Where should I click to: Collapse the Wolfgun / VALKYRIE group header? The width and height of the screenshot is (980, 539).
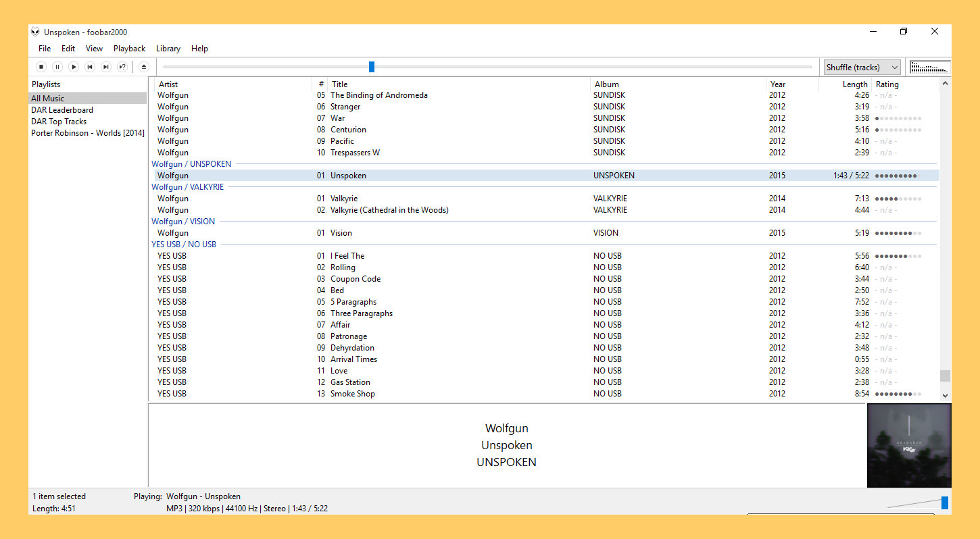tap(187, 187)
